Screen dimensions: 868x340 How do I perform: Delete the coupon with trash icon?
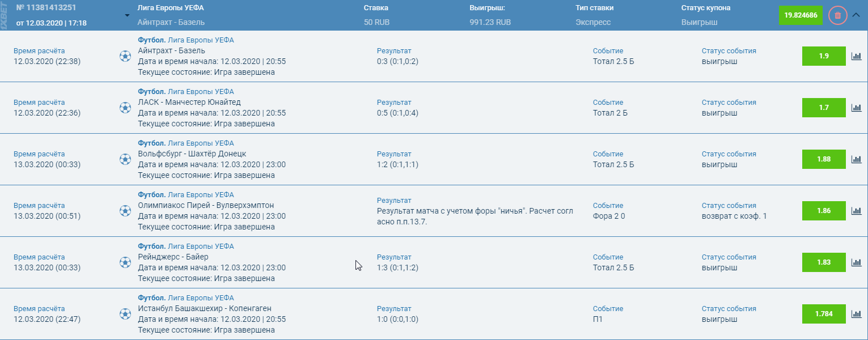tap(837, 15)
